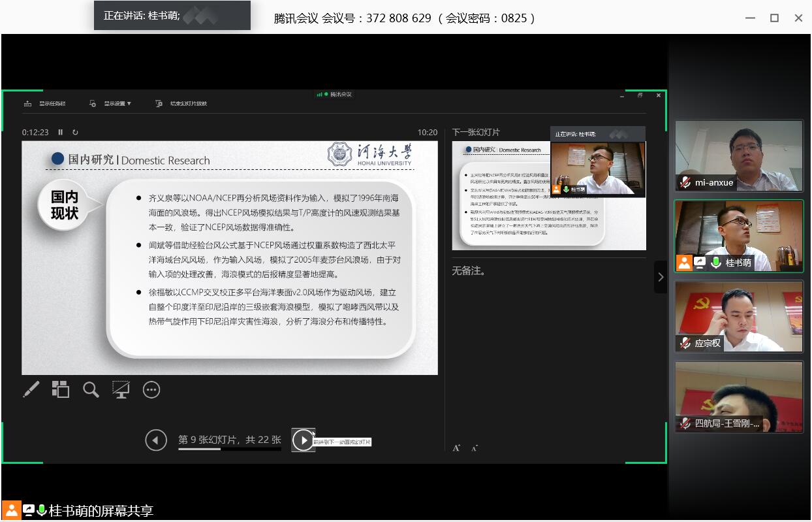Click the muted microphone icon of mi-anxue
The height and width of the screenshot is (522, 812).
point(685,183)
